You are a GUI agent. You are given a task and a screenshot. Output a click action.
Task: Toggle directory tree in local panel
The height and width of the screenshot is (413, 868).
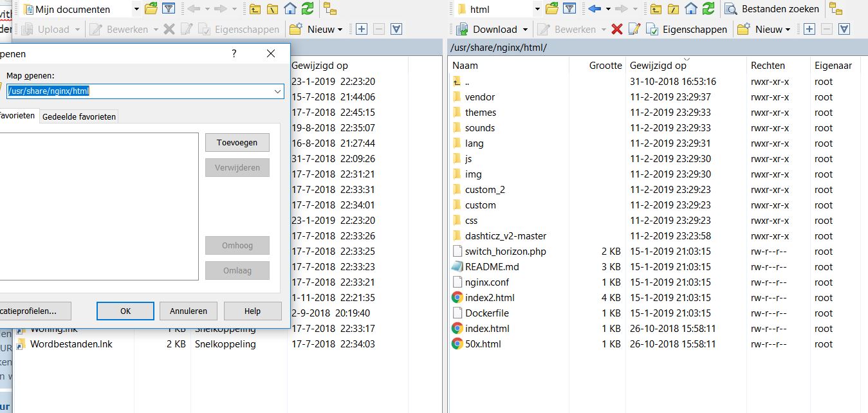pos(330,8)
